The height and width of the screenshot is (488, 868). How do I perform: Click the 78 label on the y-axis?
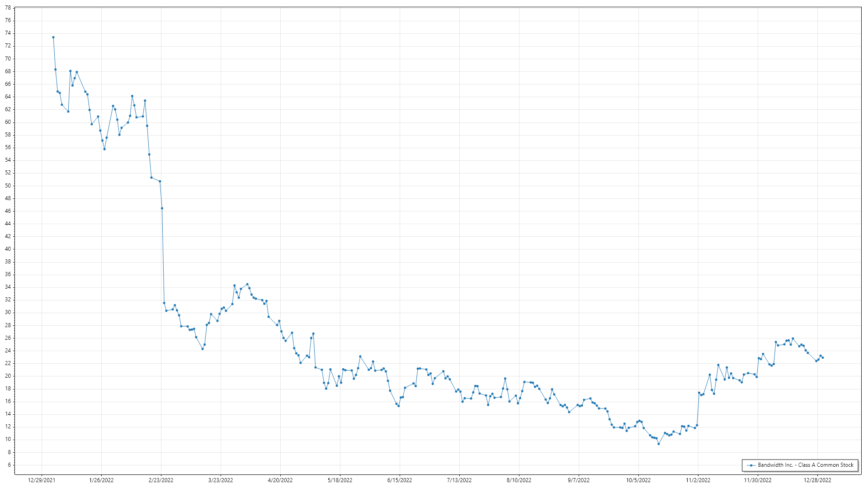[x=8, y=8]
